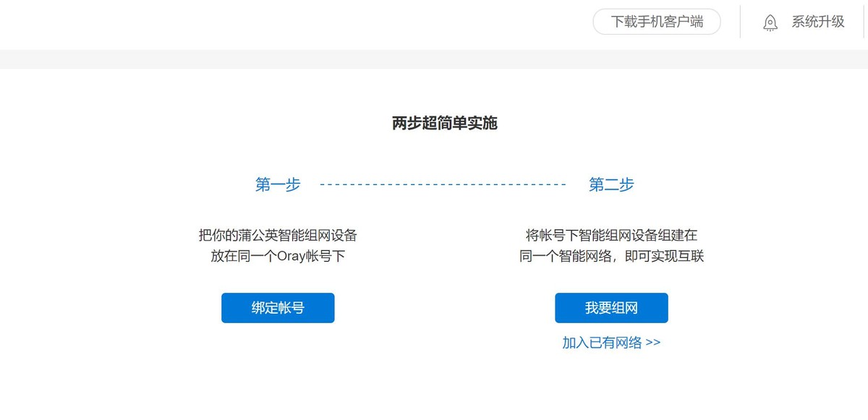Click the 下载手机客户端 download button
Viewport: 868px width, 420px height.
click(x=657, y=22)
